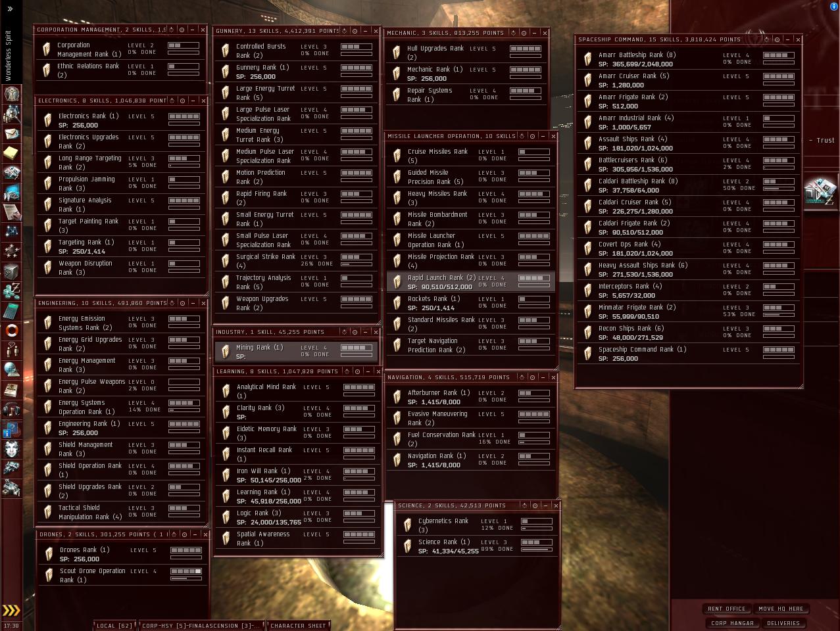The height and width of the screenshot is (631, 840).
Task: Open the Deliveries button
Action: pyautogui.click(x=783, y=623)
